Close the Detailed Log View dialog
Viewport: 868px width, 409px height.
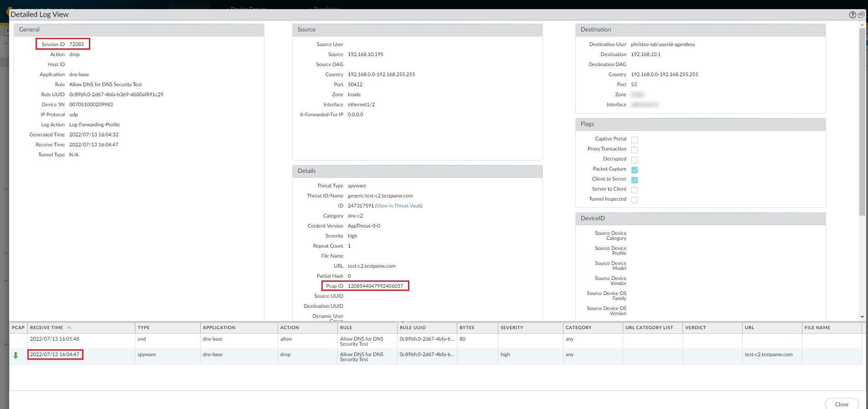(842, 404)
